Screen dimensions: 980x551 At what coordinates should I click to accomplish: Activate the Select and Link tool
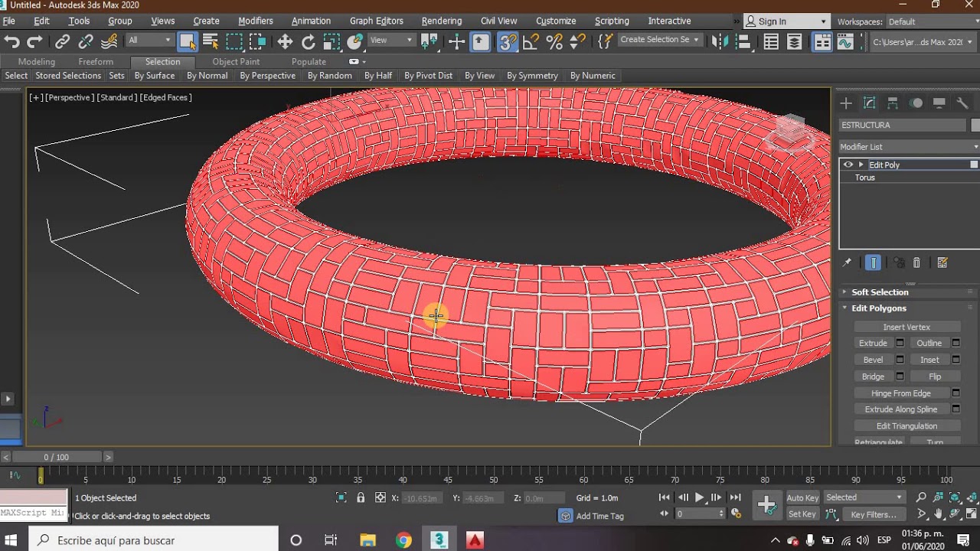click(63, 42)
